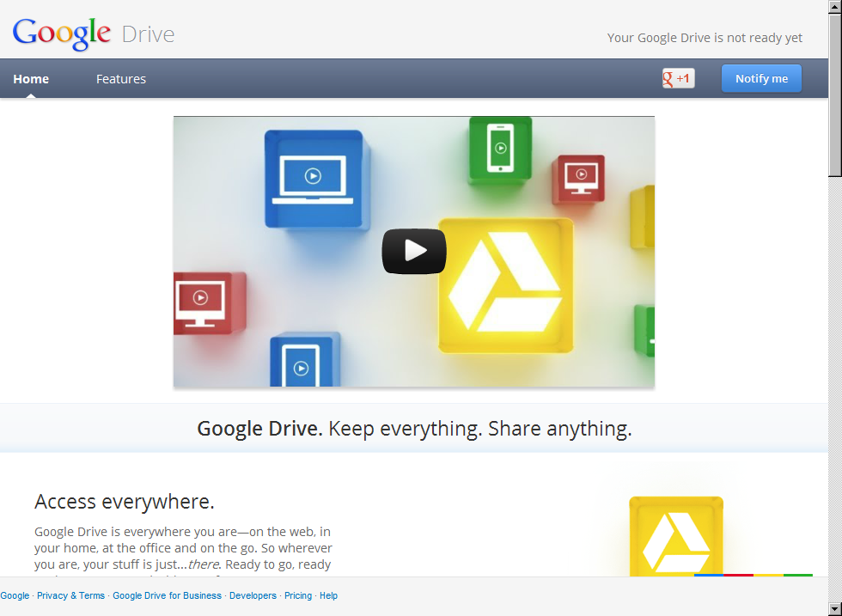Click the green smartphone cube icon
842x616 pixels.
pyautogui.click(x=500, y=149)
